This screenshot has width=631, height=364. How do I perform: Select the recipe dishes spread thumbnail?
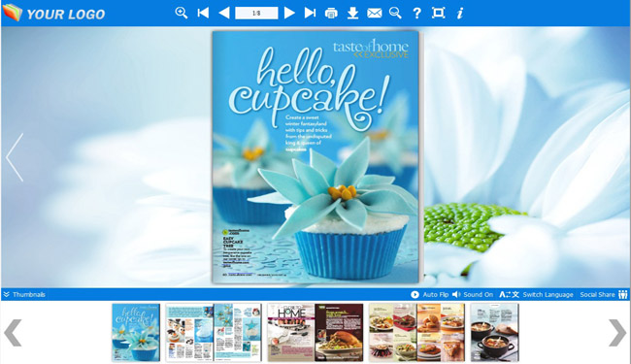tap(416, 332)
